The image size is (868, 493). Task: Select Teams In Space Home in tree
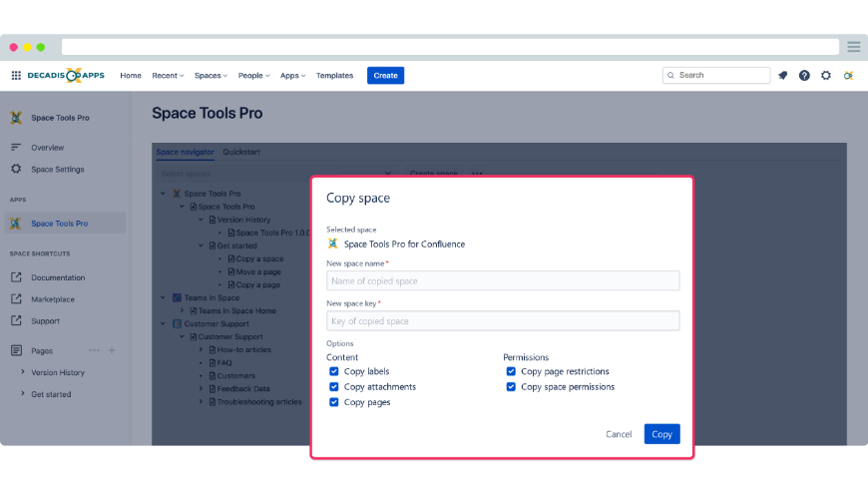[x=236, y=310]
